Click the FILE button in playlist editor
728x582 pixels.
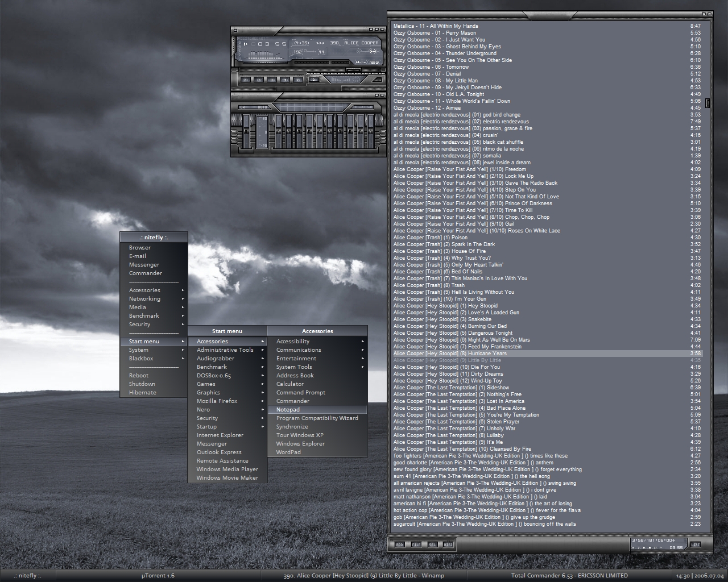416,544
